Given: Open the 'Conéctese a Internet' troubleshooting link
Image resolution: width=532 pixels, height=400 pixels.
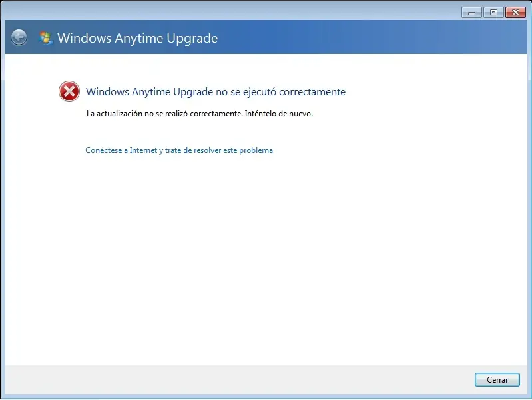Looking at the screenshot, I should (x=179, y=150).
